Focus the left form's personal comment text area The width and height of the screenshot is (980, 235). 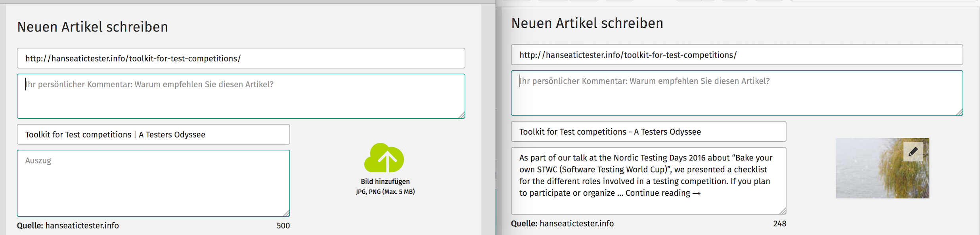tap(241, 96)
